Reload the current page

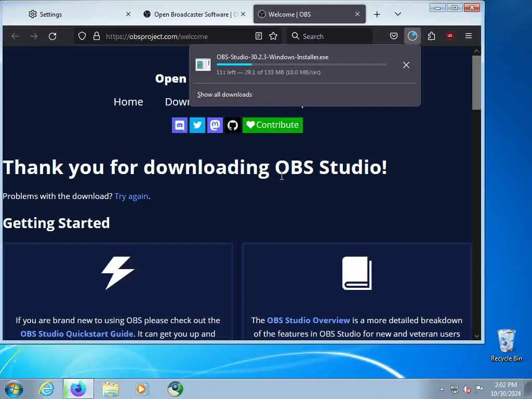pyautogui.click(x=52, y=36)
